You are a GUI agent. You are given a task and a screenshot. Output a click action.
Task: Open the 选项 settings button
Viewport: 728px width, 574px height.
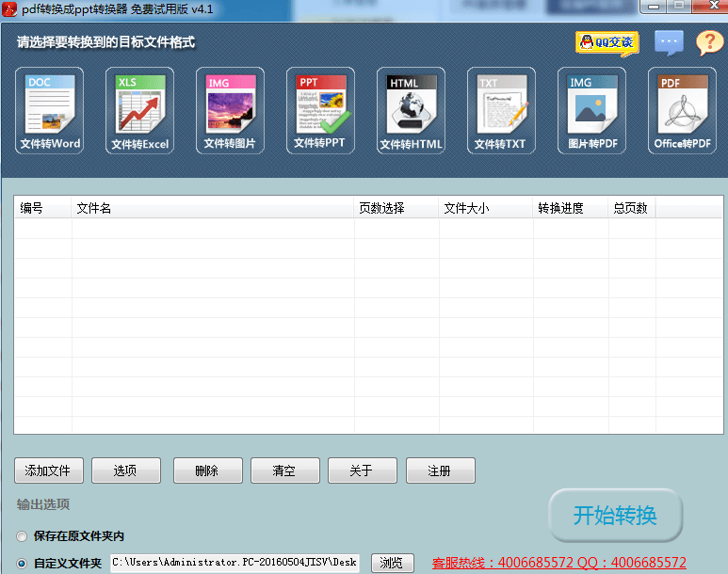coord(126,470)
